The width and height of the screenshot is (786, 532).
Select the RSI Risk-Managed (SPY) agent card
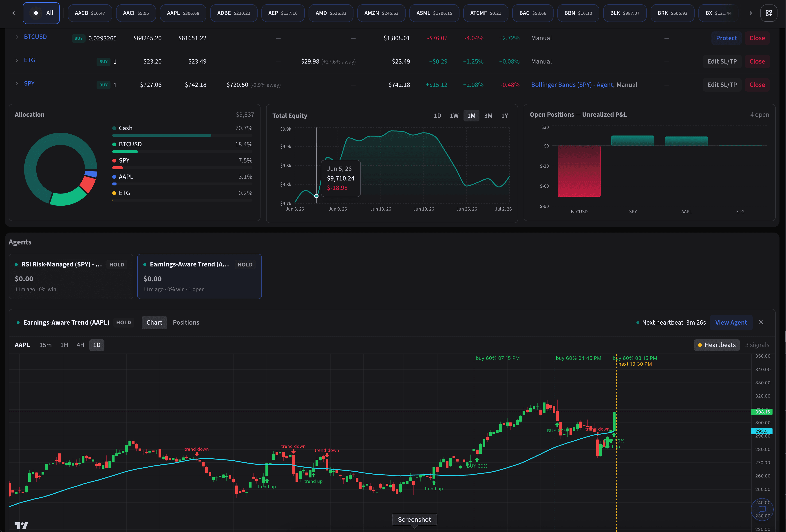71,277
